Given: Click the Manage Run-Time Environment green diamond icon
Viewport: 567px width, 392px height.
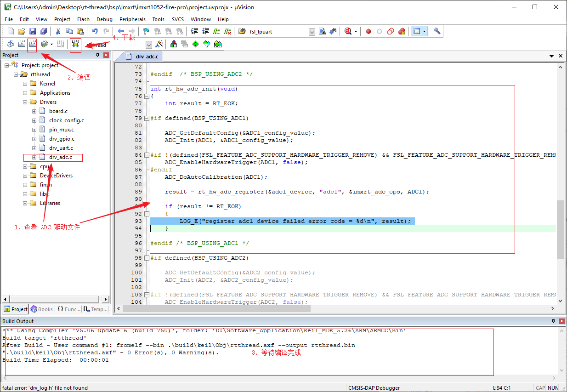Looking at the screenshot, I should coord(196,44).
